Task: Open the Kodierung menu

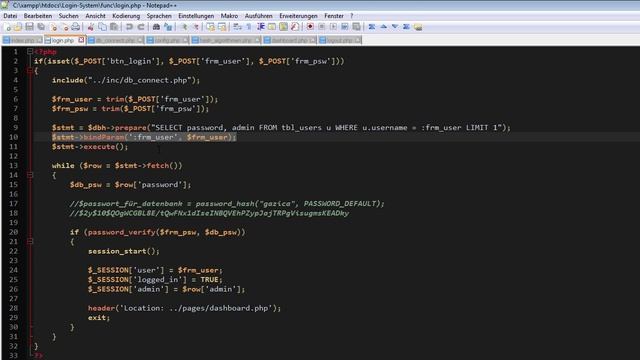Action: pyautogui.click(x=126, y=16)
